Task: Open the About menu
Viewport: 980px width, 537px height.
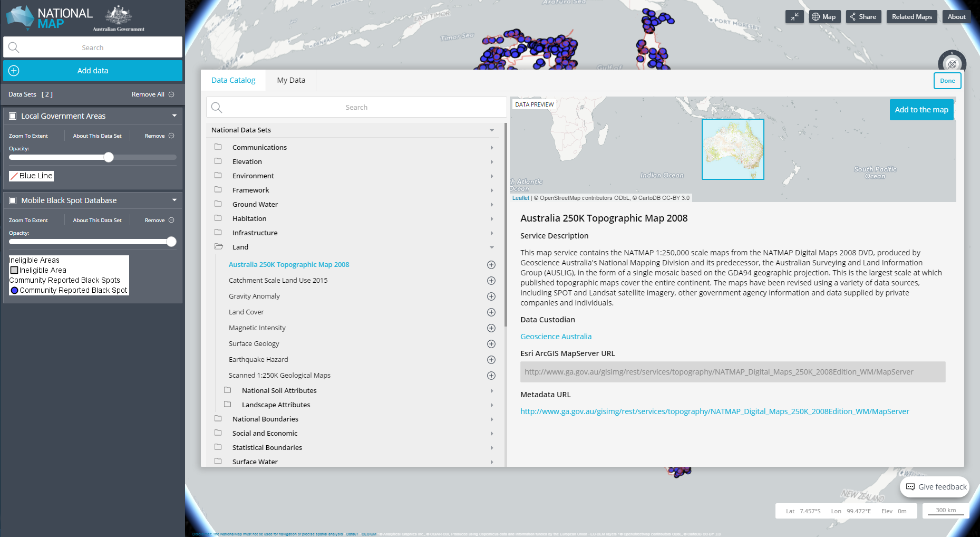Action: (x=956, y=17)
